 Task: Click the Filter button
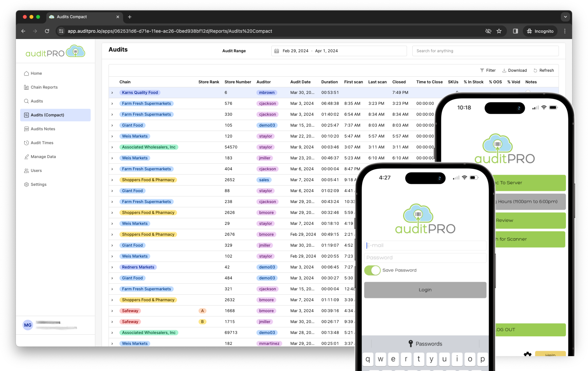pos(488,70)
